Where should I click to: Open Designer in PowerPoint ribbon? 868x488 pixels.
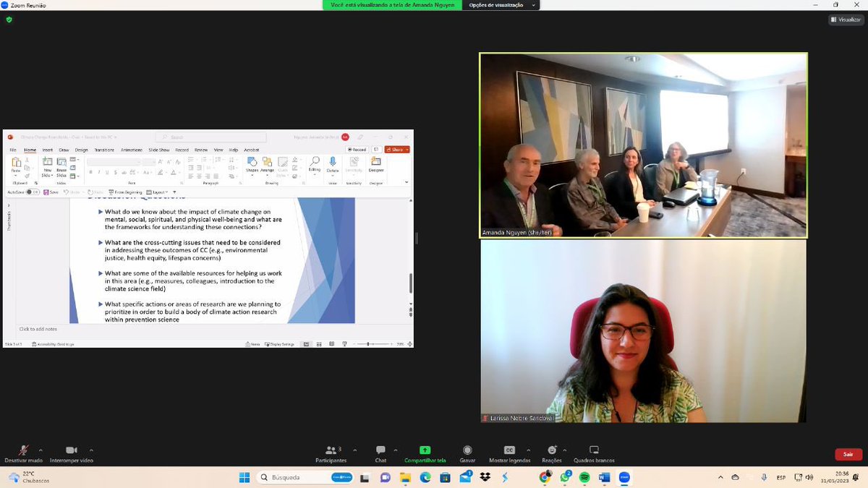coord(376,165)
